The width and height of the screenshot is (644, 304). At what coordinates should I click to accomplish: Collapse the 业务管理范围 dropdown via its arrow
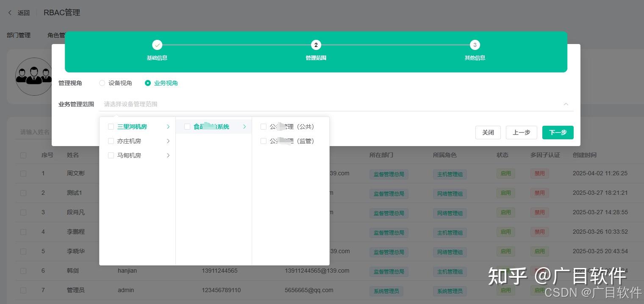tap(566, 104)
